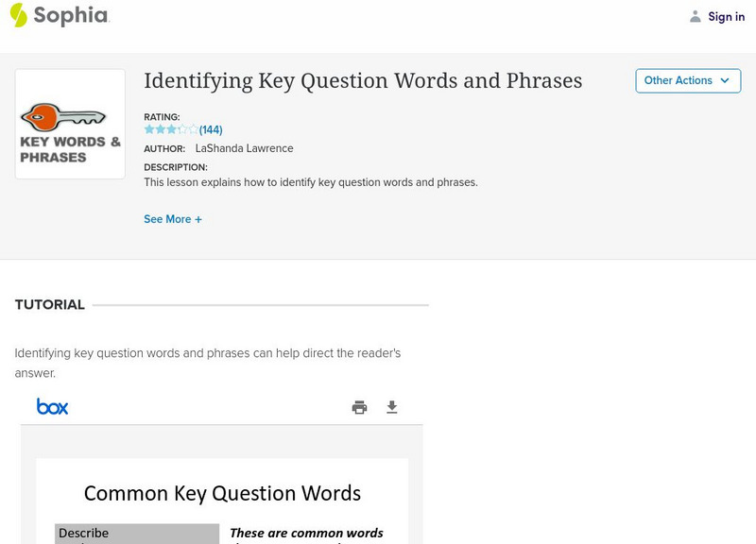
Task: Click the TUTORIAL section heading
Action: pyautogui.click(x=50, y=305)
